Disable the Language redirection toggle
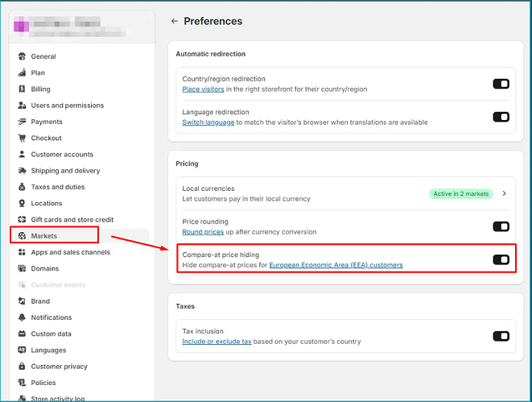Screen dimensions: 532x402 pyautogui.click(x=501, y=117)
